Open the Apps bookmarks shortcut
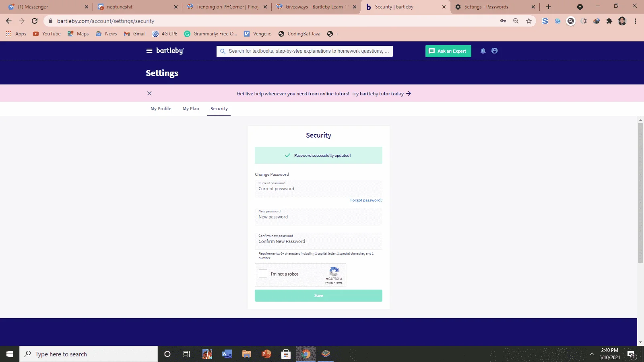 click(16, 34)
